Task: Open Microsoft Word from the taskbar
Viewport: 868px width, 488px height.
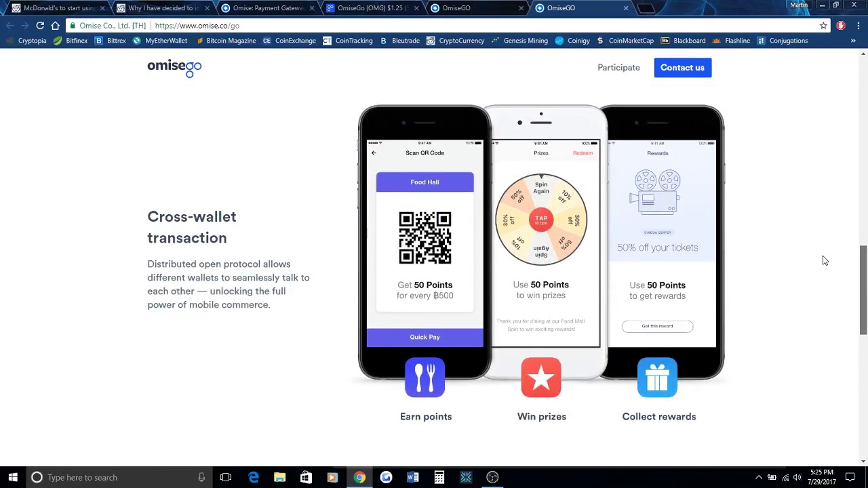Action: (412, 477)
